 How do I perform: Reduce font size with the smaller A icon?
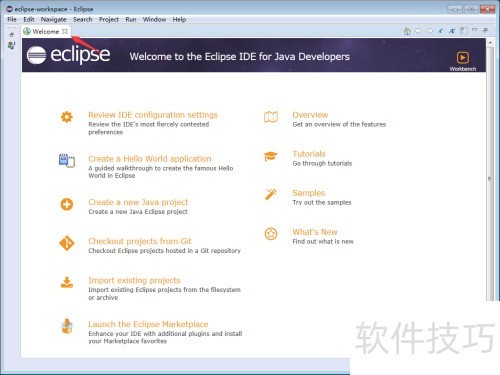point(441,31)
